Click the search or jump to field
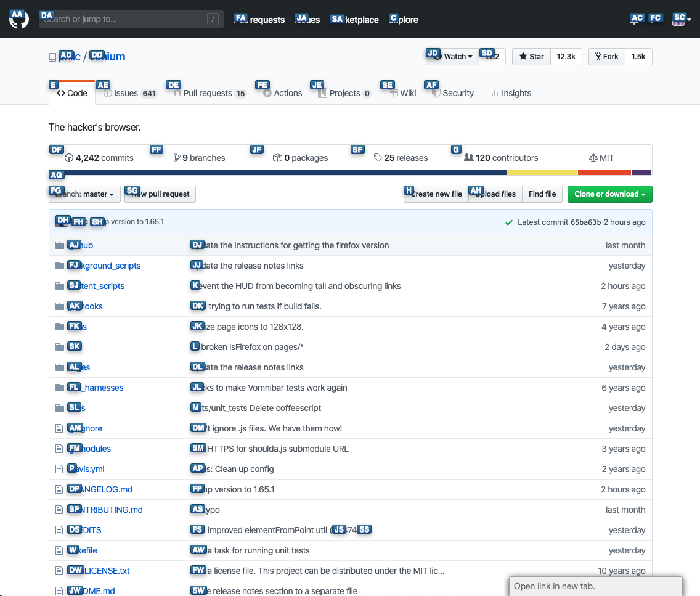Image resolution: width=700 pixels, height=596 pixels. pos(129,18)
